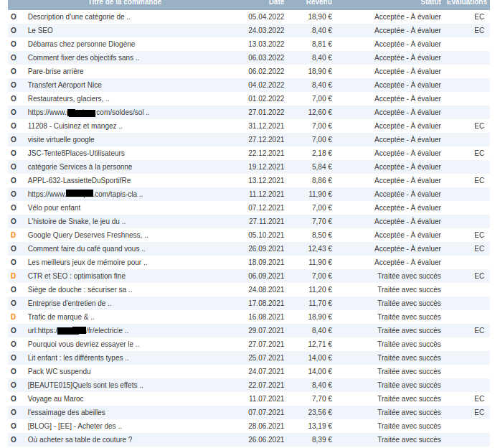Open the 'Transfert Aéroport Nice' order
This screenshot has width=500, height=448.
coord(65,85)
